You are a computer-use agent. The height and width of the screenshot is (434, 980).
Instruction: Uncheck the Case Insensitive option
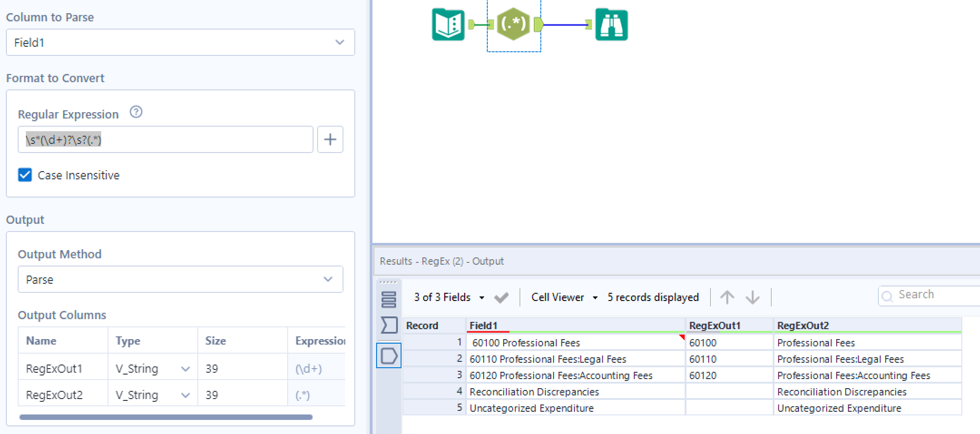pyautogui.click(x=25, y=175)
